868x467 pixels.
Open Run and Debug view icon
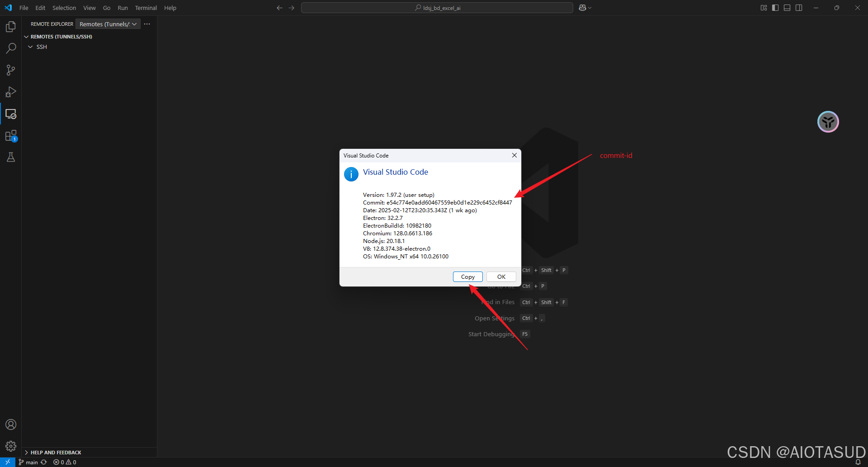click(11, 92)
